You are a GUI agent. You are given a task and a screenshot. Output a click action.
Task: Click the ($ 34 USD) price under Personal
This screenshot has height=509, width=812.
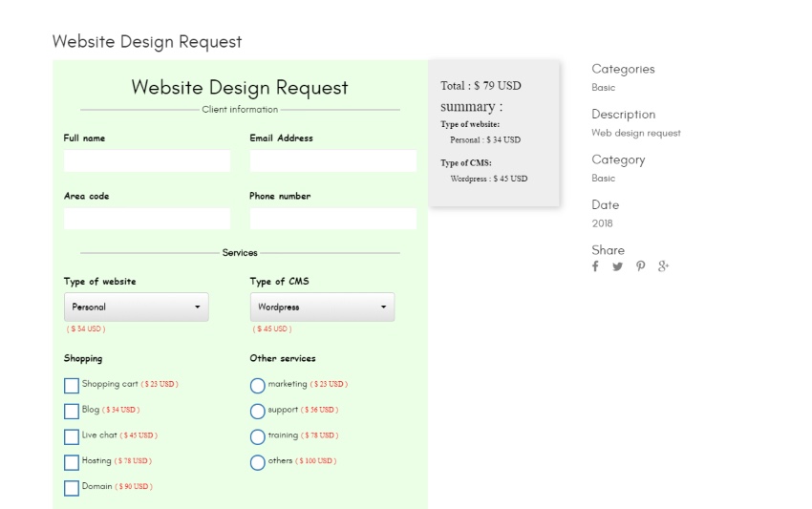point(86,329)
